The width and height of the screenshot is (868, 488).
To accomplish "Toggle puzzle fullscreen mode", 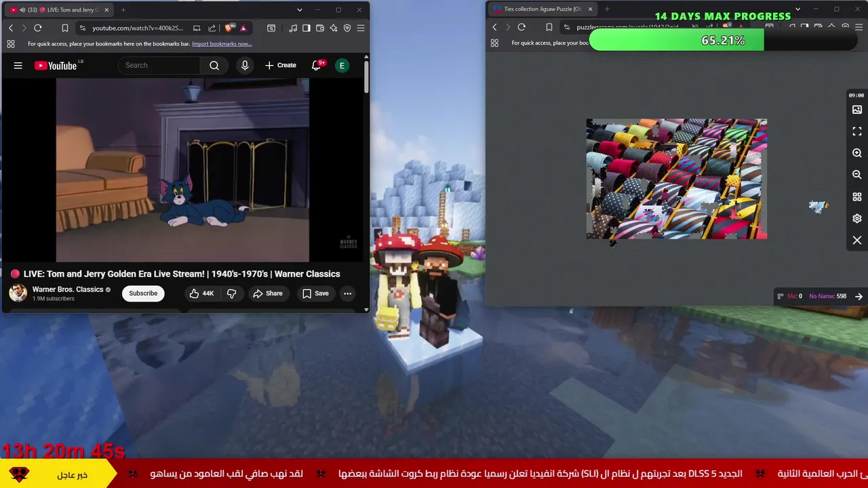I will pyautogui.click(x=857, y=131).
